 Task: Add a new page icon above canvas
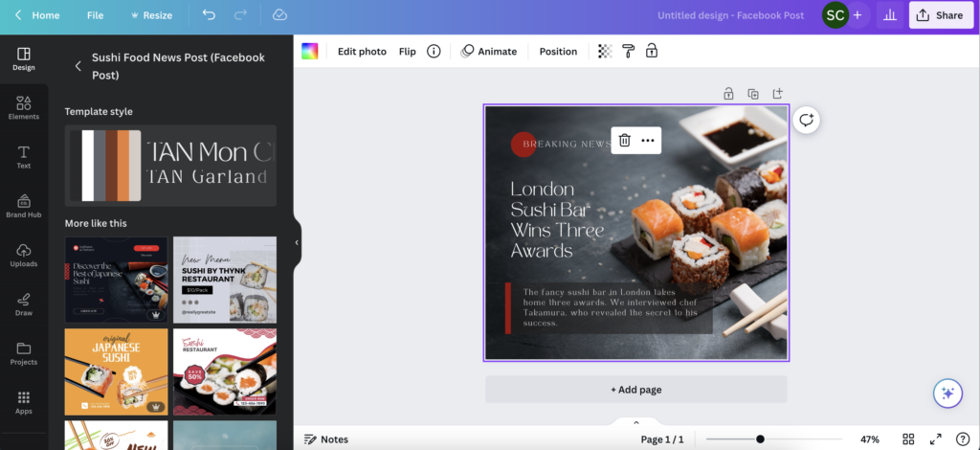777,94
